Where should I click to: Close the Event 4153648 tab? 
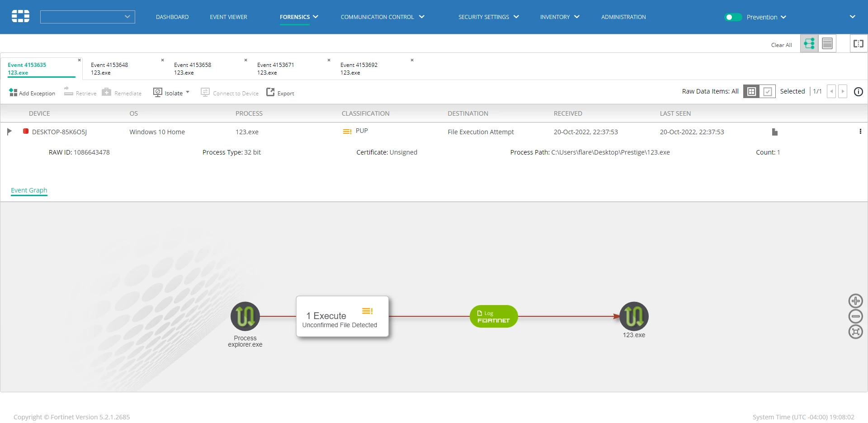pyautogui.click(x=163, y=60)
